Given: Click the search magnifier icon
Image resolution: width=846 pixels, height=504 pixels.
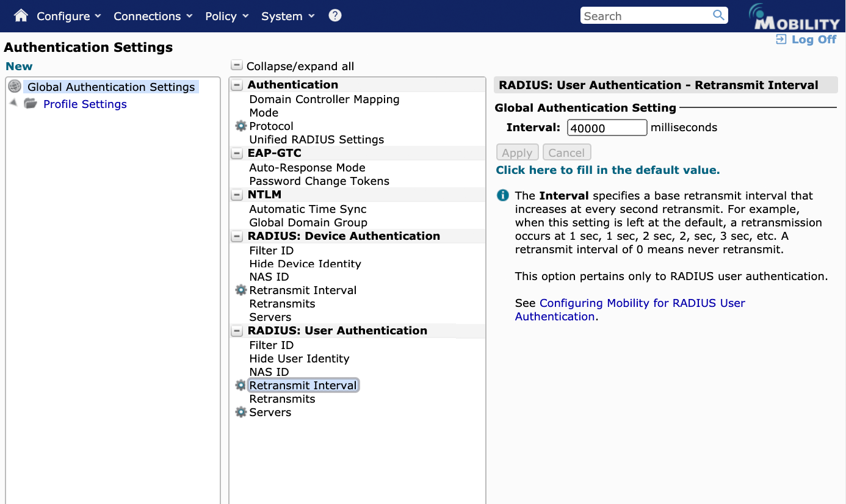Looking at the screenshot, I should [x=718, y=15].
